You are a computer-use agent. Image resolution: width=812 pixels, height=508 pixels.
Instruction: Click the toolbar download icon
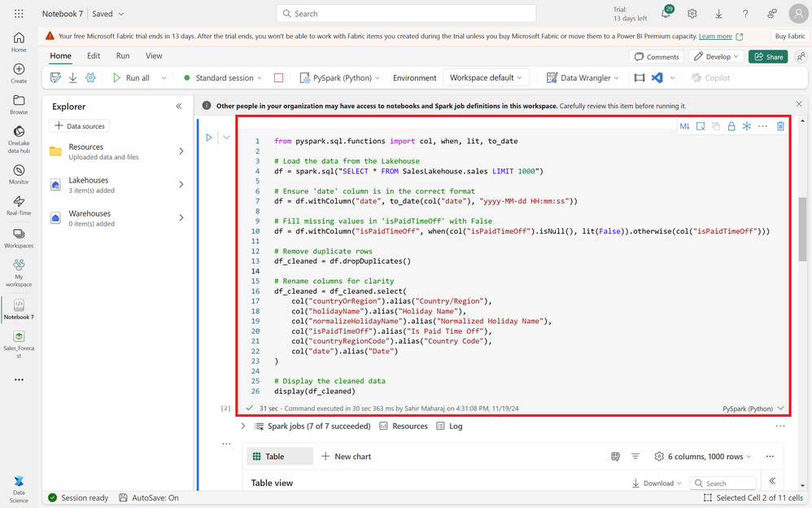(73, 78)
